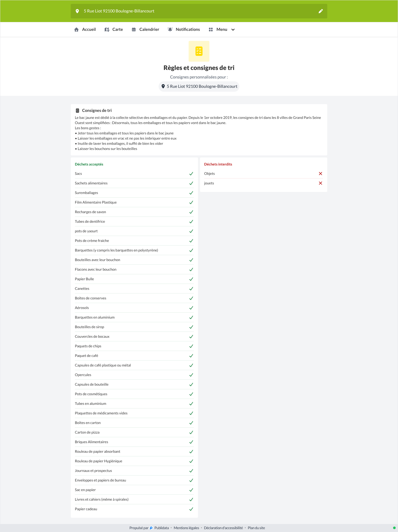
Task: Open the Publidata footer link
Action: pyautogui.click(x=161, y=528)
